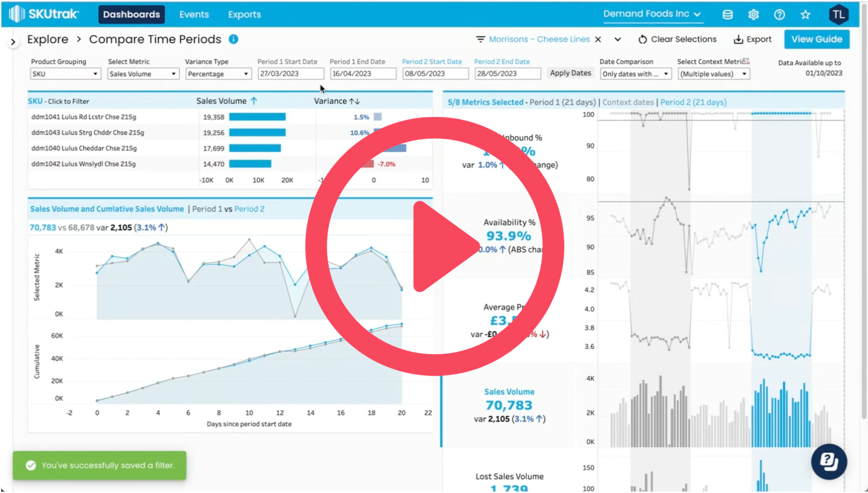Click the 5/8 Metrics Selected label
This screenshot has height=493, width=868.
(x=485, y=102)
